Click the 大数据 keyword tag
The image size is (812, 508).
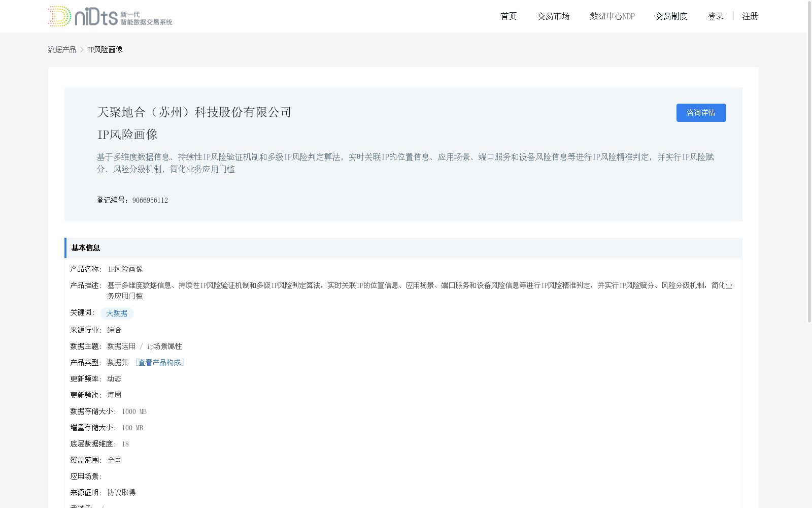tap(117, 313)
